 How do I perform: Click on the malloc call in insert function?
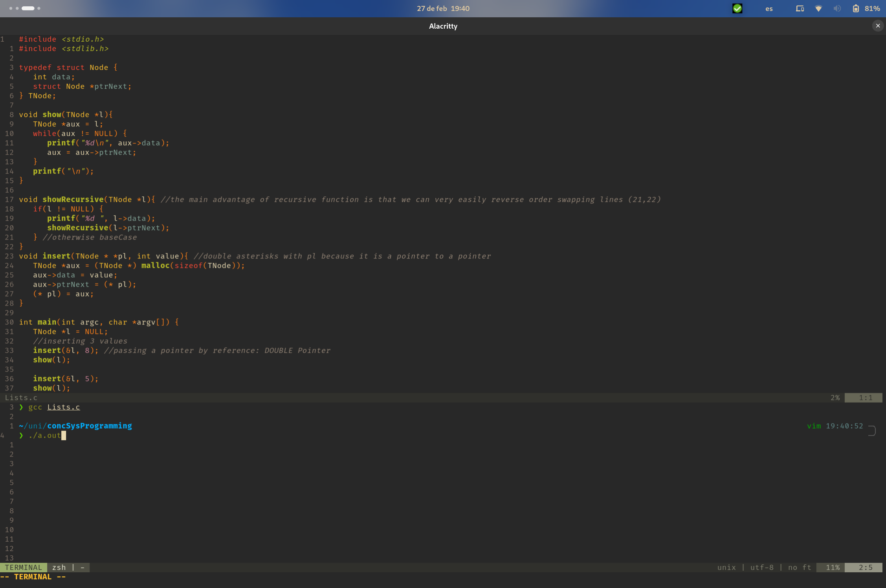[x=155, y=266]
